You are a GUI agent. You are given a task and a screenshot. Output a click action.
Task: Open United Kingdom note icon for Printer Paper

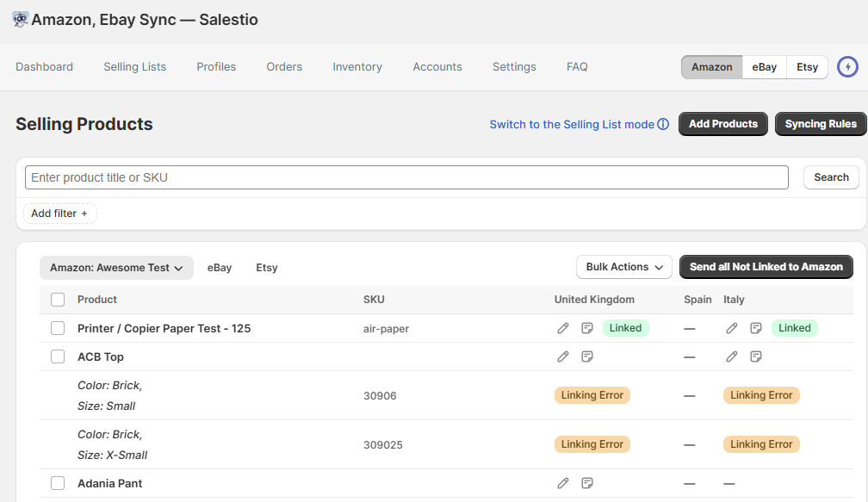point(587,328)
